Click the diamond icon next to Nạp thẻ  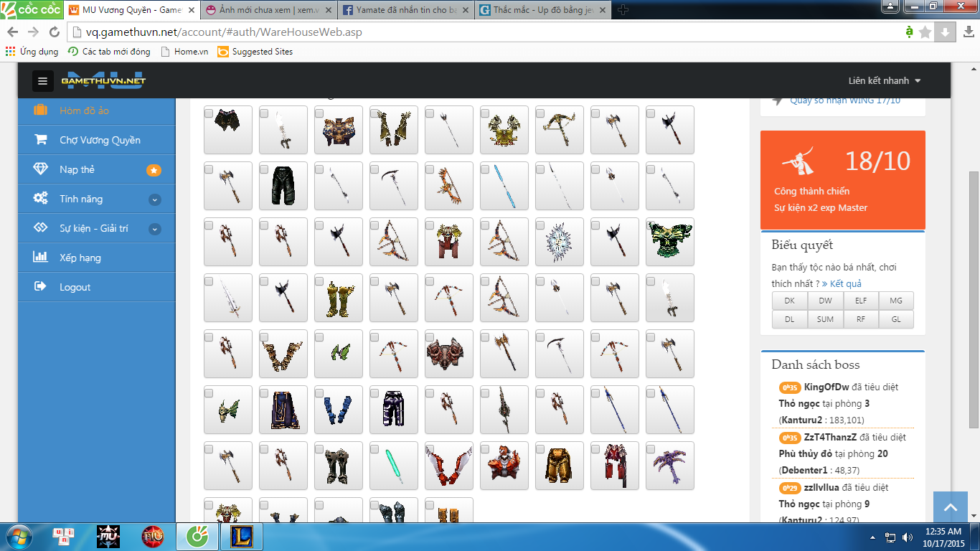tap(41, 169)
